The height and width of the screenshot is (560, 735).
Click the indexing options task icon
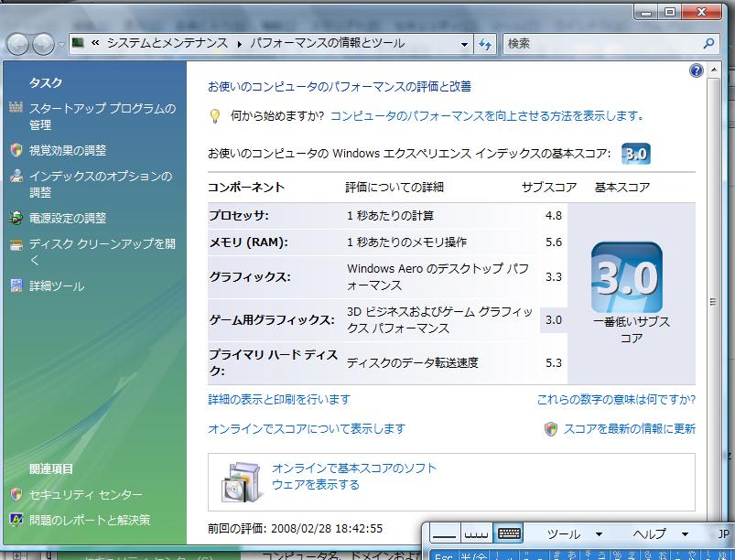pyautogui.click(x=16, y=176)
